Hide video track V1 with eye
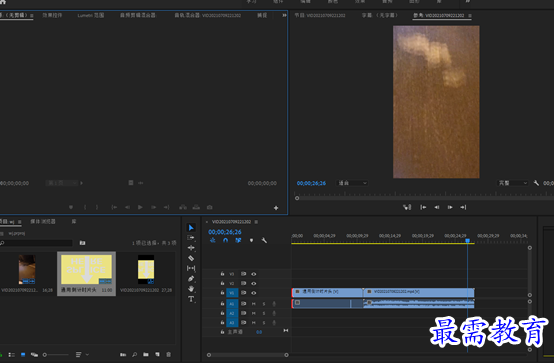The height and width of the screenshot is (363, 554). coord(254,293)
